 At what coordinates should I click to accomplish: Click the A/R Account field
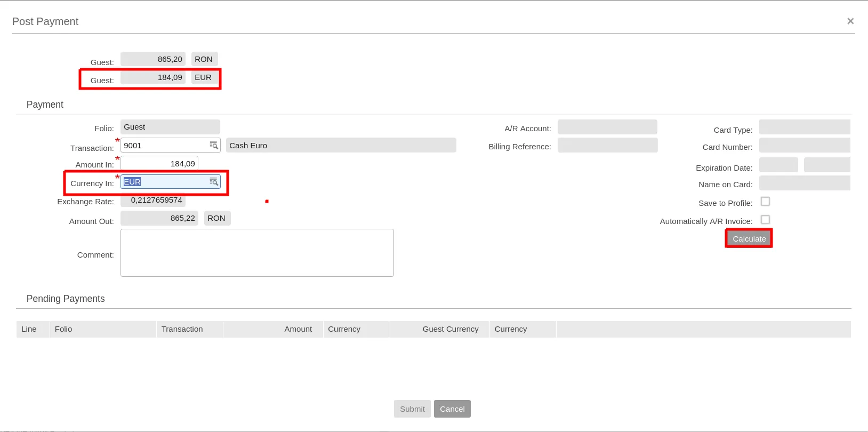tap(607, 127)
